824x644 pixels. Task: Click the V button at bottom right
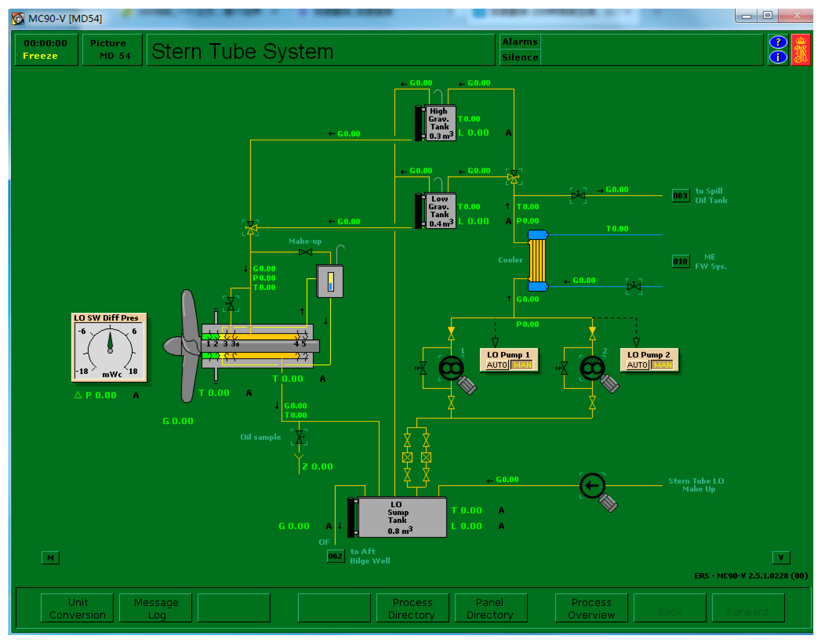[781, 557]
